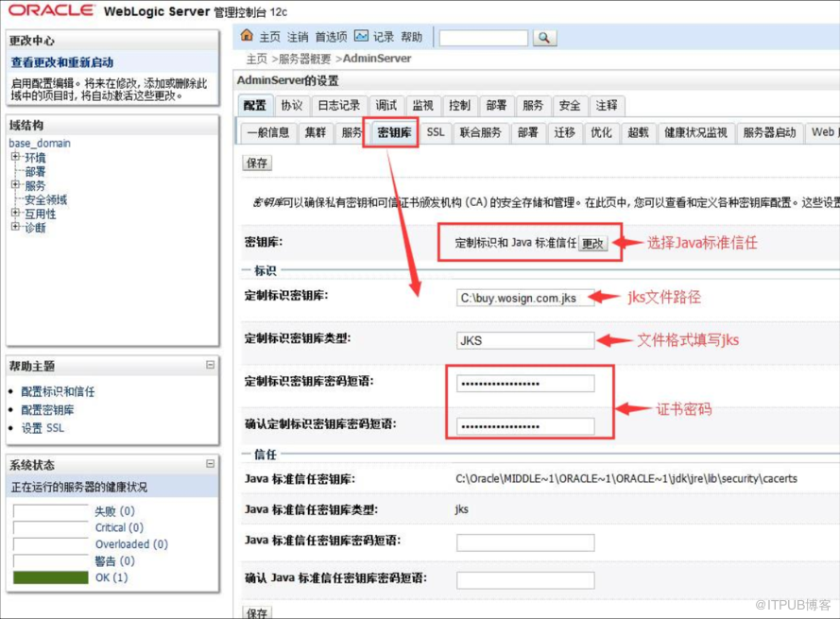The width and height of the screenshot is (840, 619).
Task: Click the Java 标准信任密钥库密码短语 field
Action: click(x=525, y=542)
